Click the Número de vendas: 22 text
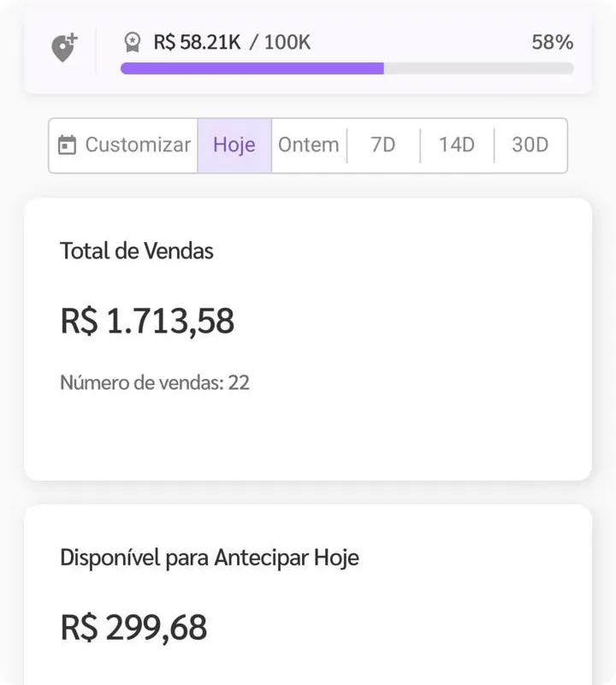This screenshot has height=685, width=616. [155, 382]
